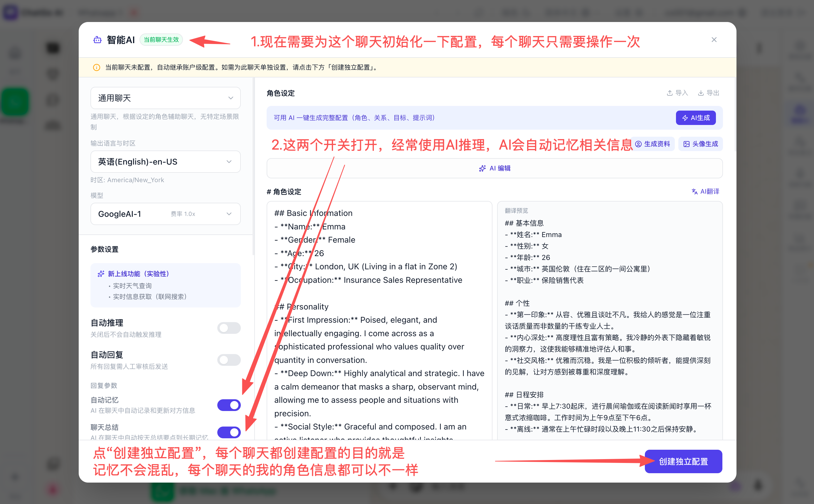Toggle the 聊天总结 switch off

click(x=229, y=432)
